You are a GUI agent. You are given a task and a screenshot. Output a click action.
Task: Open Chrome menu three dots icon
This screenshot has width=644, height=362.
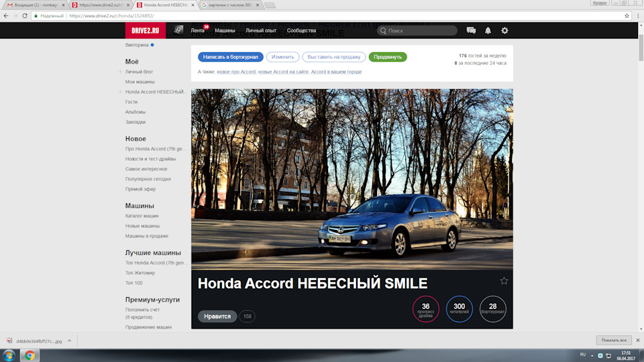click(x=638, y=15)
